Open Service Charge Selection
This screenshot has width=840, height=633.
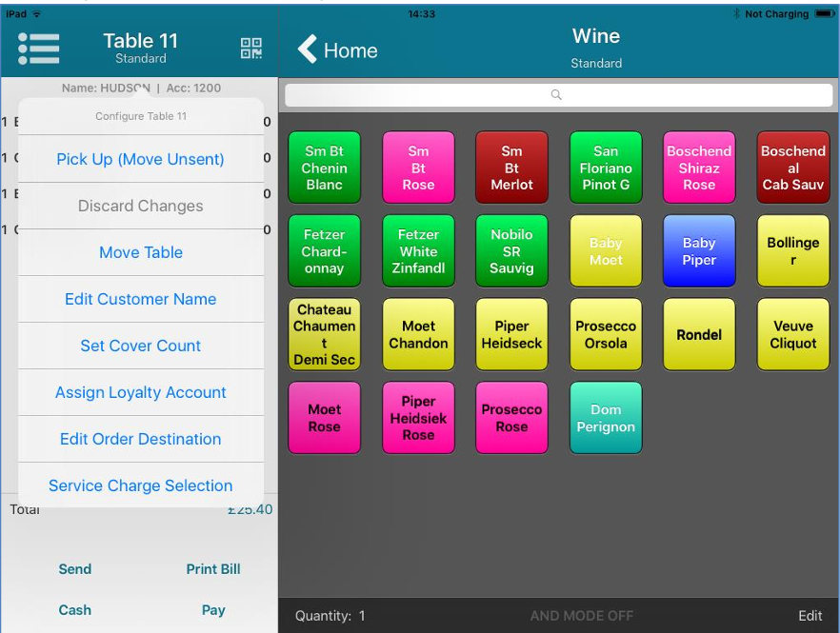point(140,485)
